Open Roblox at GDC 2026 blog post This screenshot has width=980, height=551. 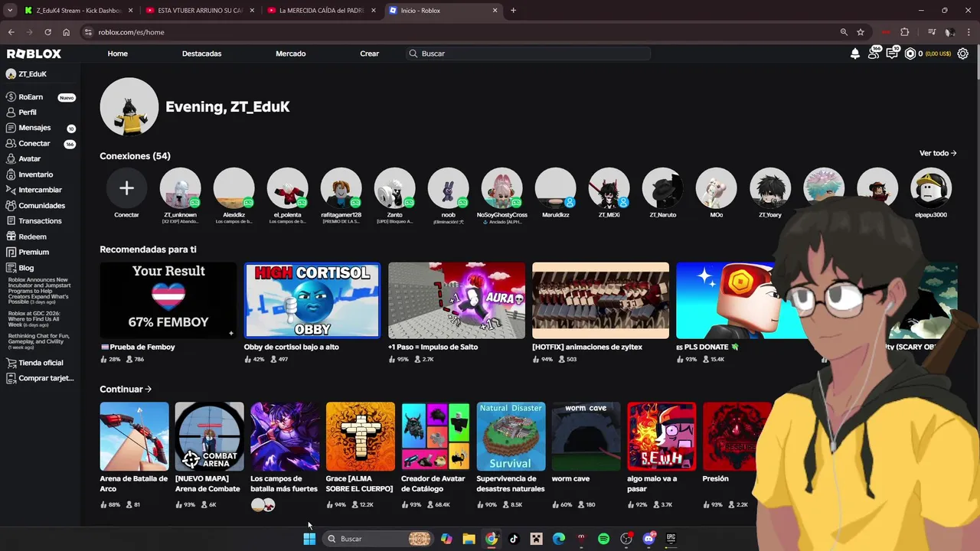click(x=34, y=319)
